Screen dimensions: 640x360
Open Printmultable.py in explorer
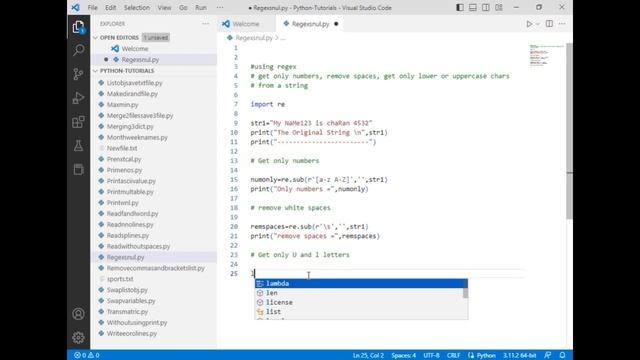(153, 192)
